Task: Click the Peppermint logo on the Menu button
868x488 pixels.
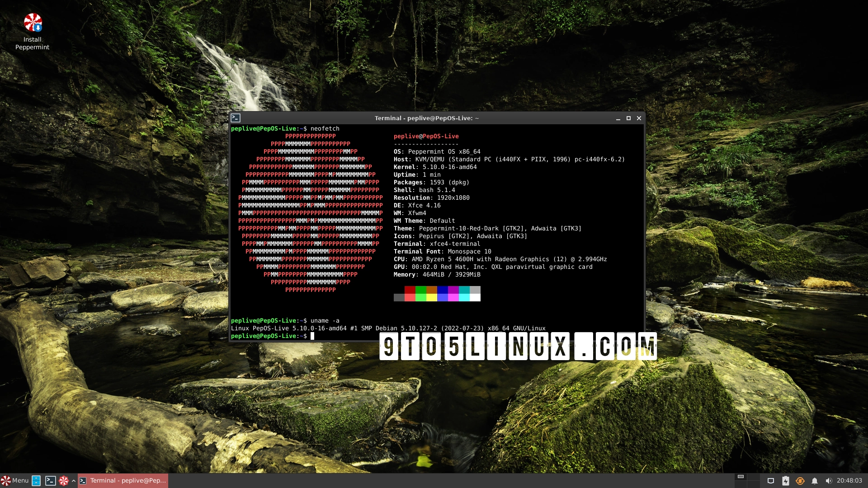Action: pos(5,481)
